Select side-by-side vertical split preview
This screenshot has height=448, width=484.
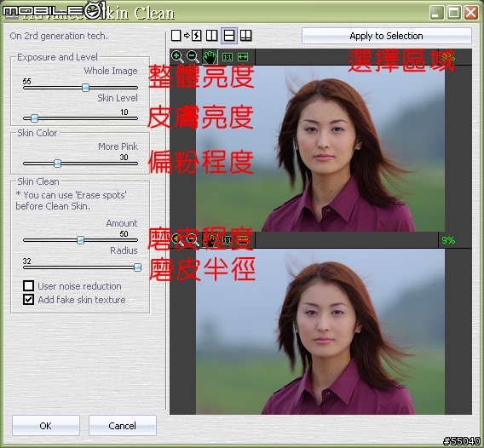[211, 36]
